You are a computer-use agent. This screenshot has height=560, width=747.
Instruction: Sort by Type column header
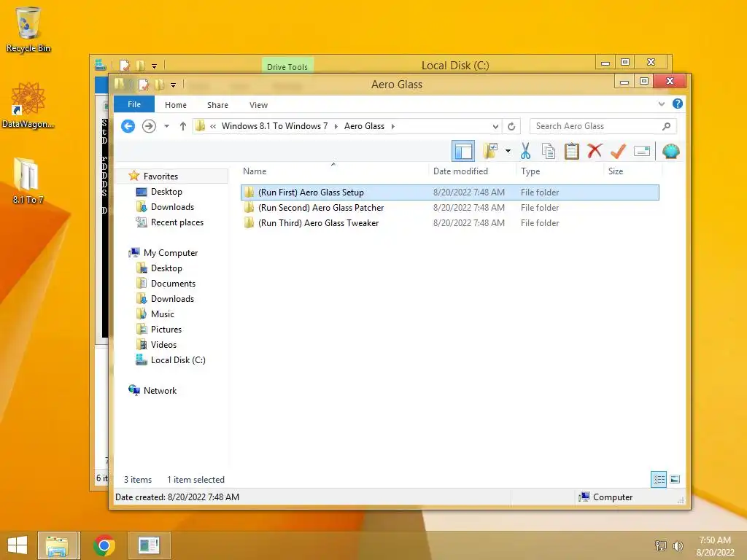point(530,171)
